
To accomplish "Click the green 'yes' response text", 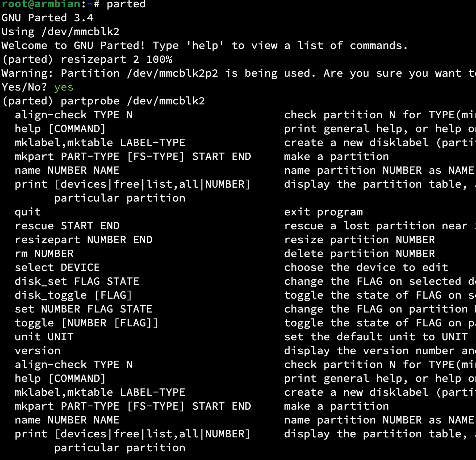I will (64, 88).
